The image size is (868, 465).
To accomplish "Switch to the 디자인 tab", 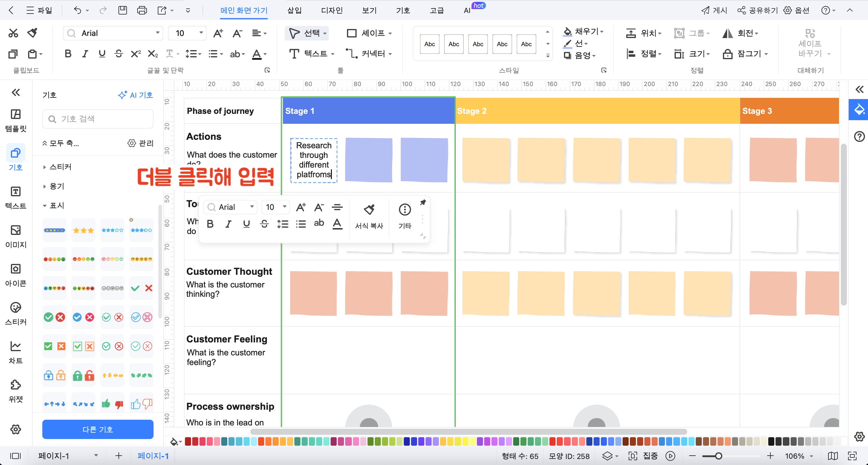I will [x=332, y=11].
